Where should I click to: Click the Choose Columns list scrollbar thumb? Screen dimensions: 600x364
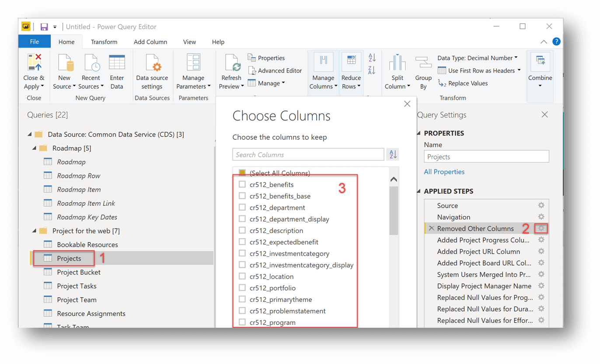[394, 211]
